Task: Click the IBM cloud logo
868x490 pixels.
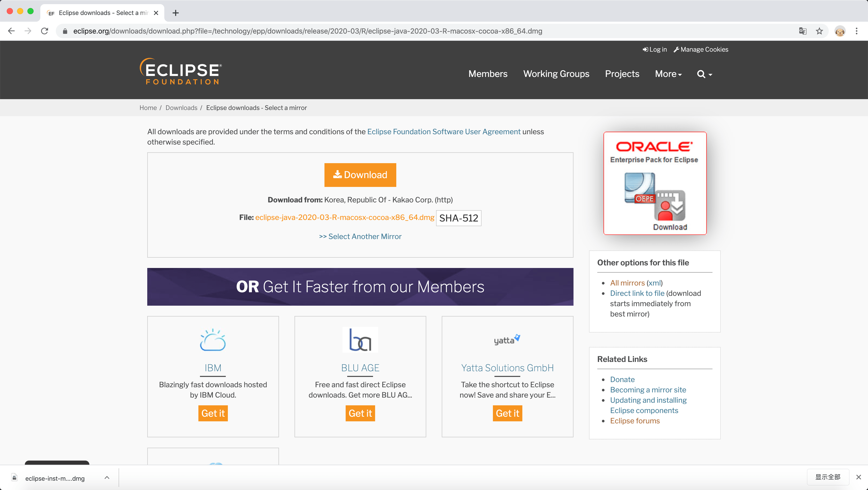Action: [213, 340]
